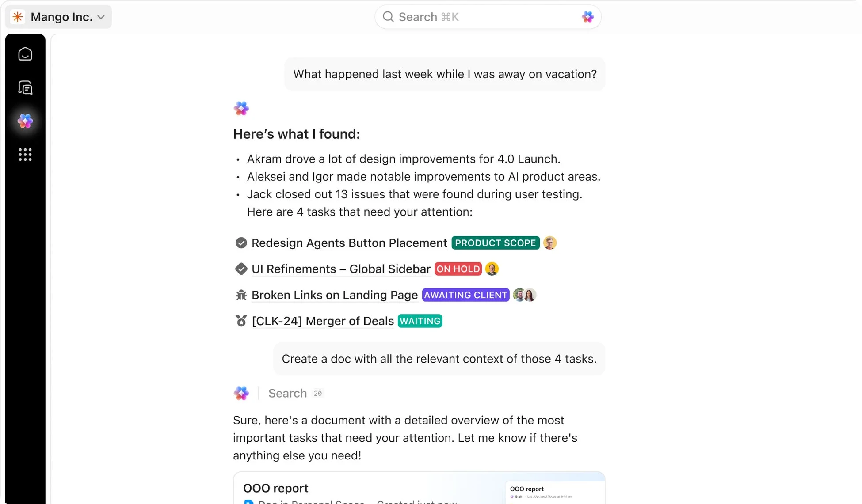Image resolution: width=862 pixels, height=504 pixels.
Task: Open the apps grid icon in sidebar
Action: pyautogui.click(x=25, y=155)
